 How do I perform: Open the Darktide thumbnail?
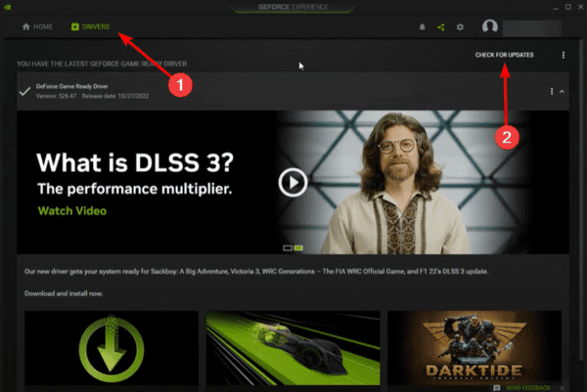click(x=474, y=348)
